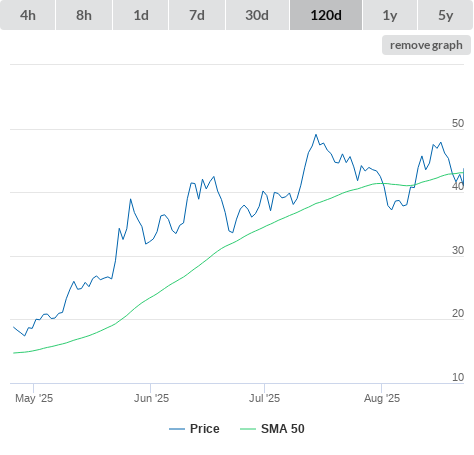
Task: Click the active 120d range tab
Action: pyautogui.click(x=326, y=15)
